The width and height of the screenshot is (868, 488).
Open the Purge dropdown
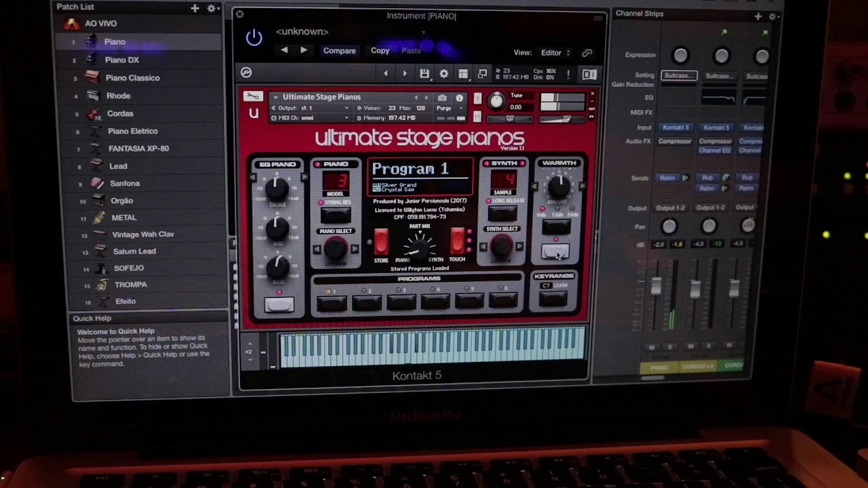pyautogui.click(x=450, y=108)
